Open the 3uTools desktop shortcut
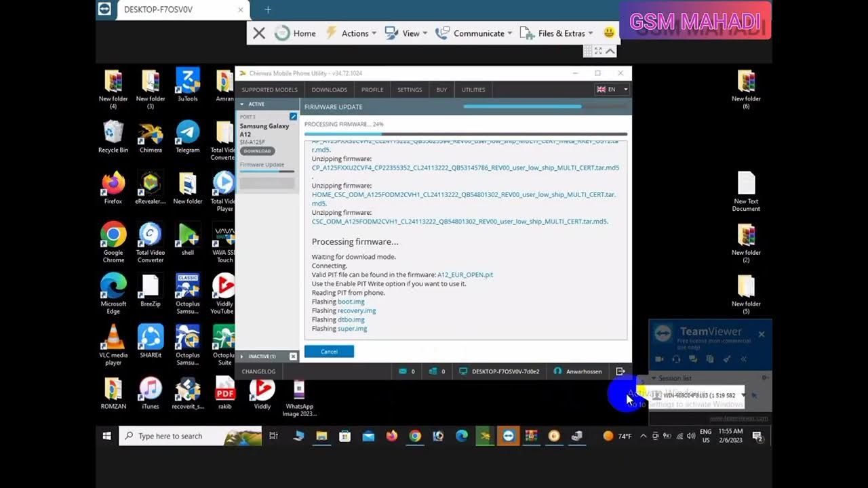 tap(188, 85)
